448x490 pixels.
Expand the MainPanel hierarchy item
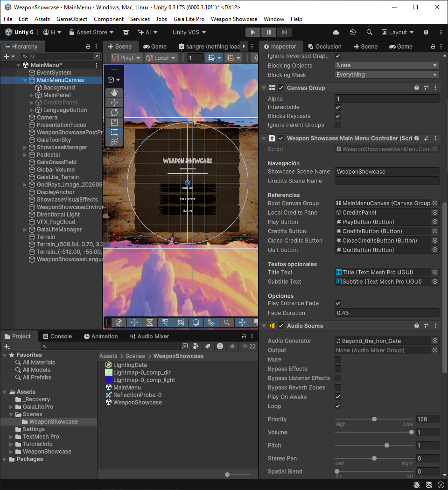(x=31, y=95)
